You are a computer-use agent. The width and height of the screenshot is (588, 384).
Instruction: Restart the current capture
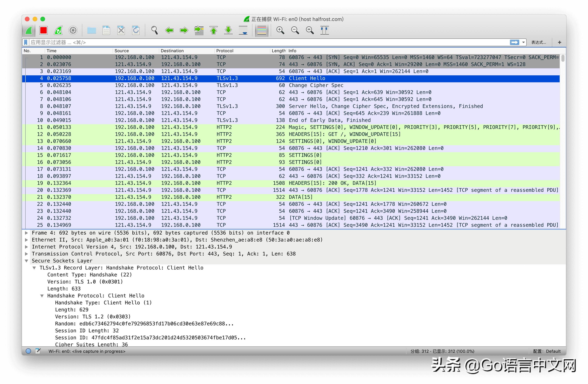(x=58, y=30)
